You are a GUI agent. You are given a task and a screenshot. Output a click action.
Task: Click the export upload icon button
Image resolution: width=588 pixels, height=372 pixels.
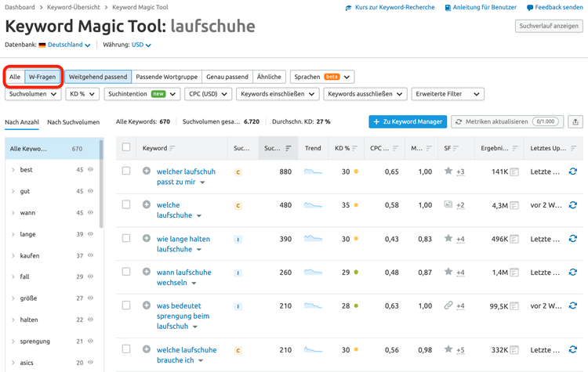pyautogui.click(x=575, y=121)
